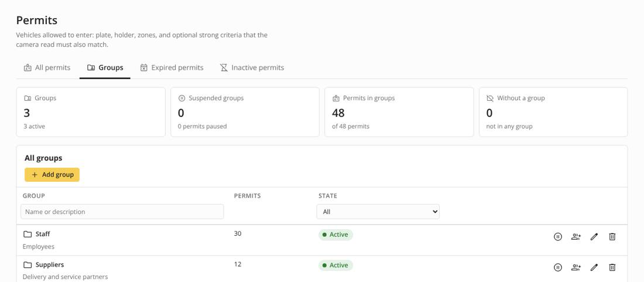This screenshot has height=282, width=644.
Task: Click the Groups stat card folder icon
Action: (28, 98)
